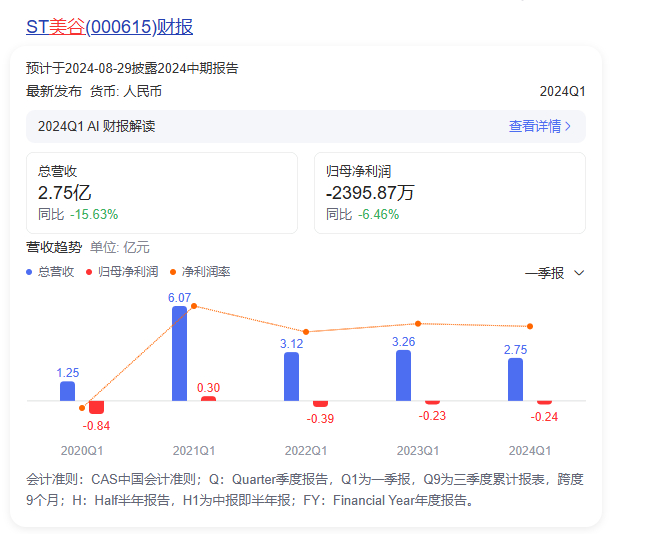This screenshot has width=671, height=534.
Task: Open the ST美谷(000615)财报 title link
Action: pyautogui.click(x=110, y=27)
